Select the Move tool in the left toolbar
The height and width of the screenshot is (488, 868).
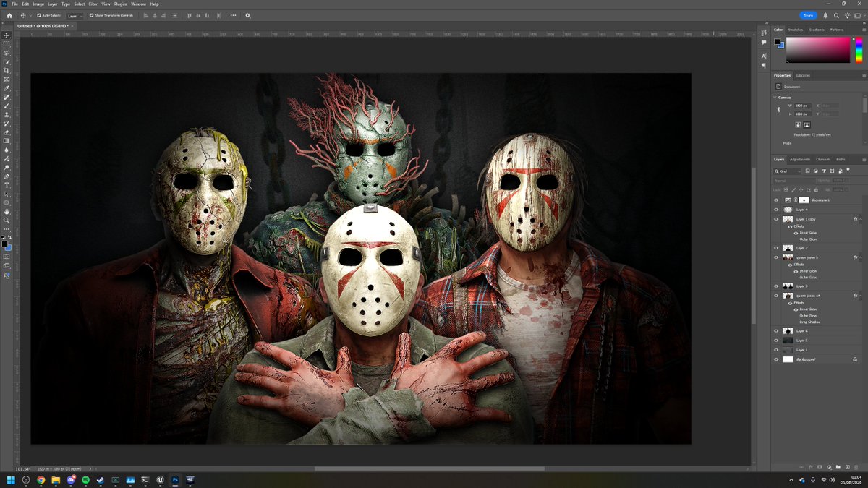coord(7,35)
